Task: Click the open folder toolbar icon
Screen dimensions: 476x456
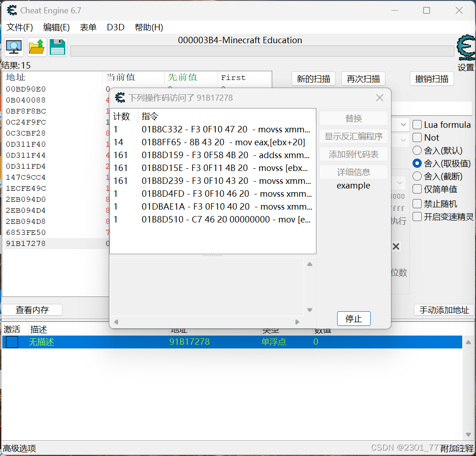Action: click(37, 47)
